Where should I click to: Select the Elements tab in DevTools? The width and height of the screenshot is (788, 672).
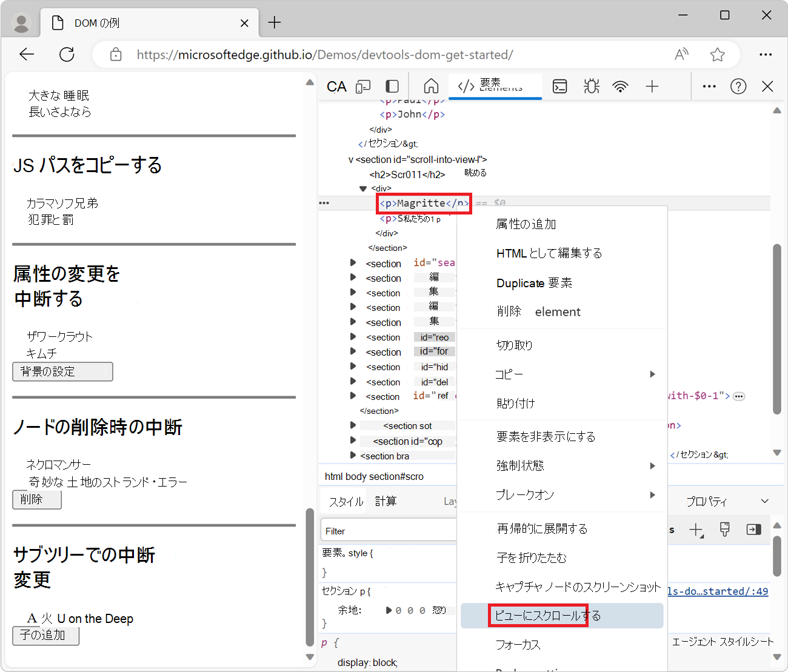pyautogui.click(x=495, y=86)
